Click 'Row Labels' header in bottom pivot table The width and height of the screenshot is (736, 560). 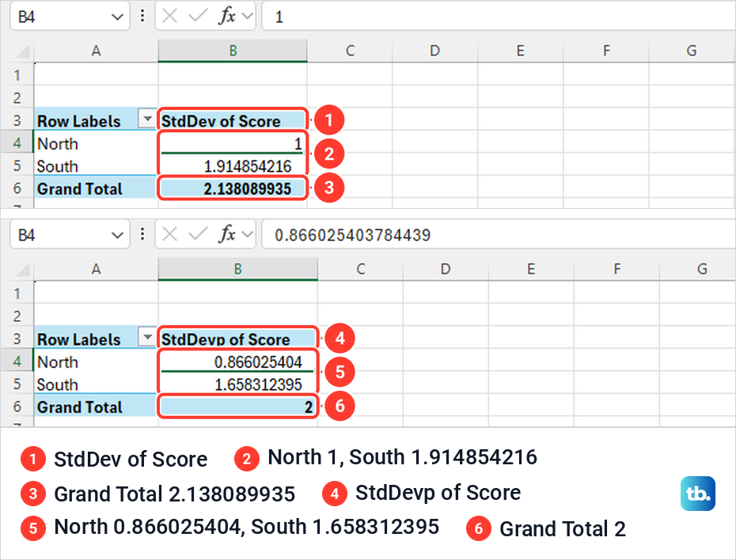point(78,339)
